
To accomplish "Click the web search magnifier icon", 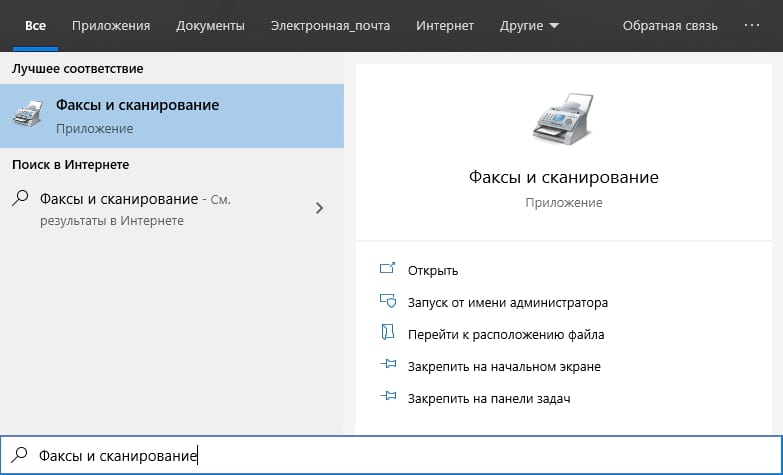I will click(x=20, y=199).
